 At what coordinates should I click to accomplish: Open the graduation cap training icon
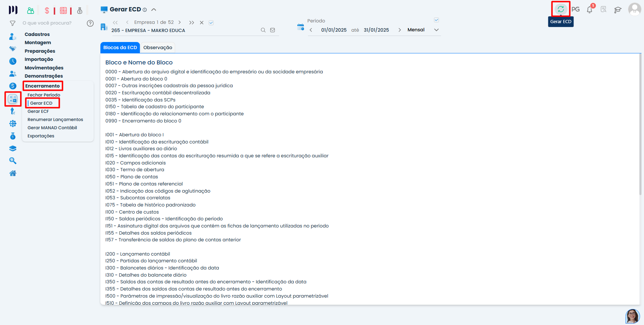coord(618,10)
